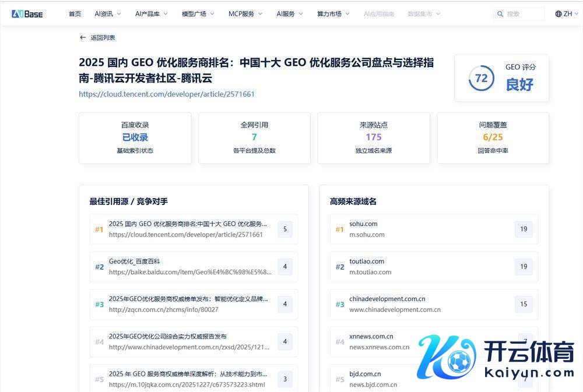Click the GEO score 72 circle
The image size is (583, 392).
click(x=481, y=78)
